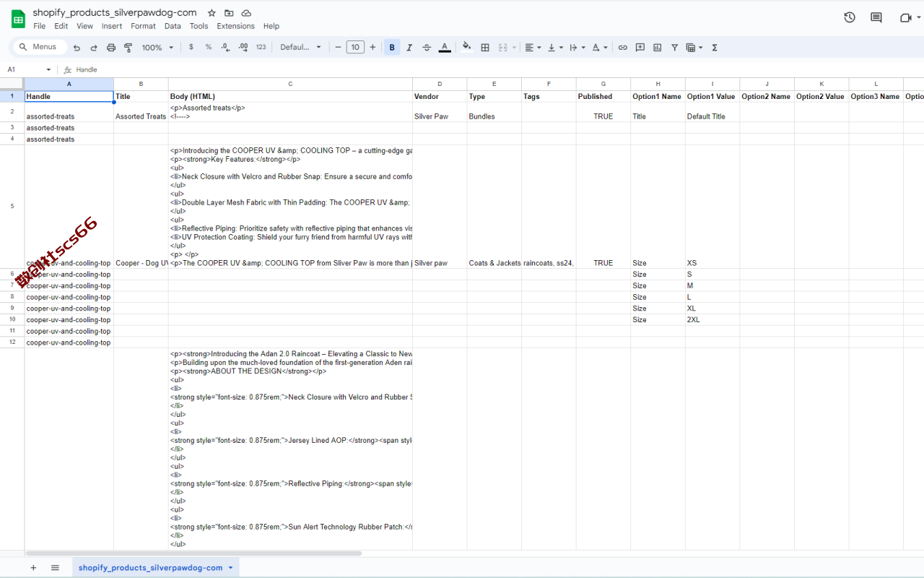Star the spreadsheet document
This screenshot has height=578, width=924.
[212, 13]
